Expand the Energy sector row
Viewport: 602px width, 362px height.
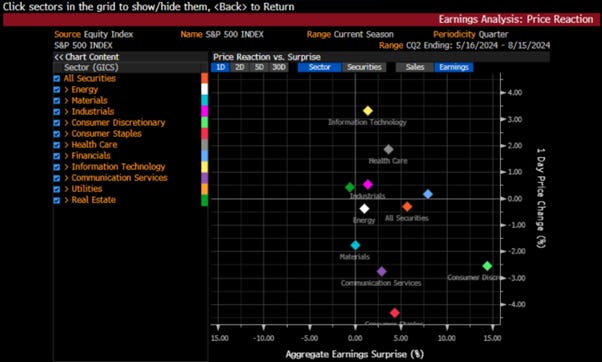[x=66, y=90]
